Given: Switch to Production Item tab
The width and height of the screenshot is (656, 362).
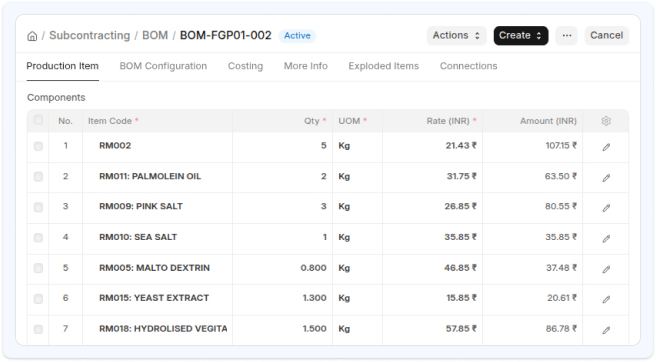Looking at the screenshot, I should [62, 66].
